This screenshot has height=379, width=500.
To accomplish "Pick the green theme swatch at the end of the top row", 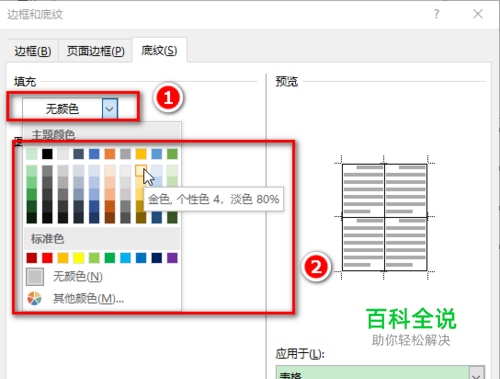I will coord(172,154).
